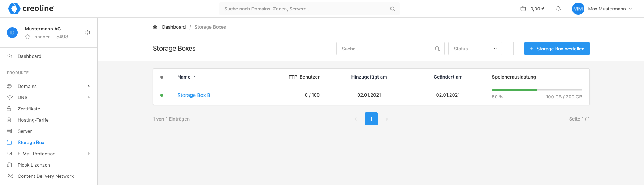This screenshot has width=644, height=185.
Task: Click the Dashboard house icon in sidebar
Action: [9, 56]
